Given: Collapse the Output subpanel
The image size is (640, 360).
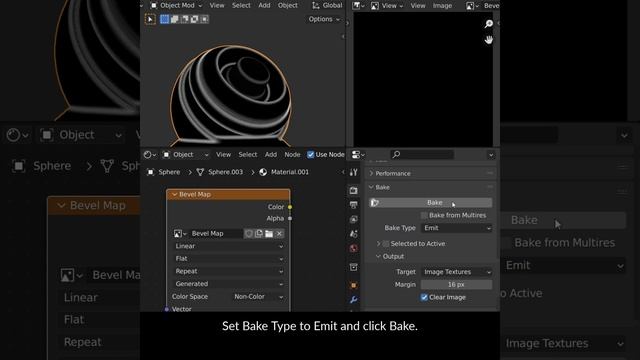Looking at the screenshot, I should [390, 257].
